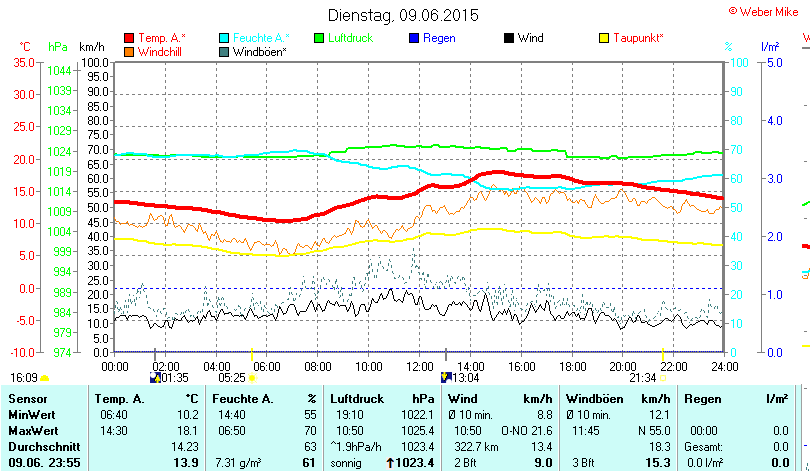Click the 12:00 time label on axis
This screenshot has width=810, height=471.
421,366
